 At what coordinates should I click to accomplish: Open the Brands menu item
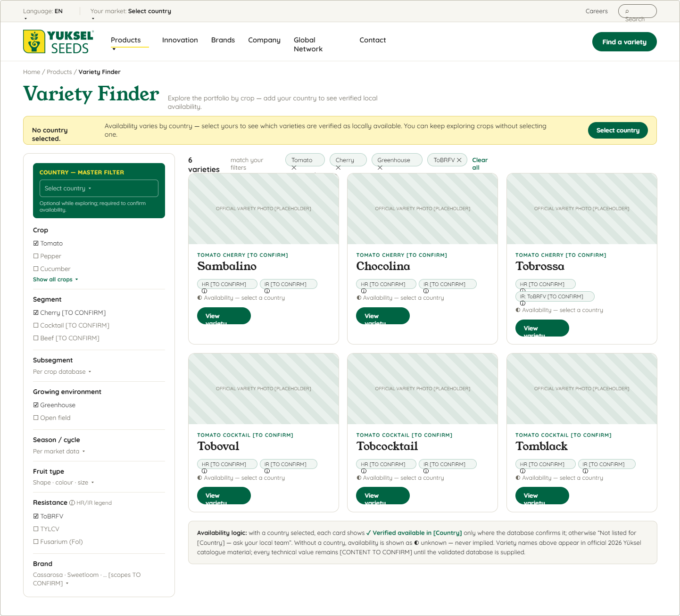click(x=223, y=40)
